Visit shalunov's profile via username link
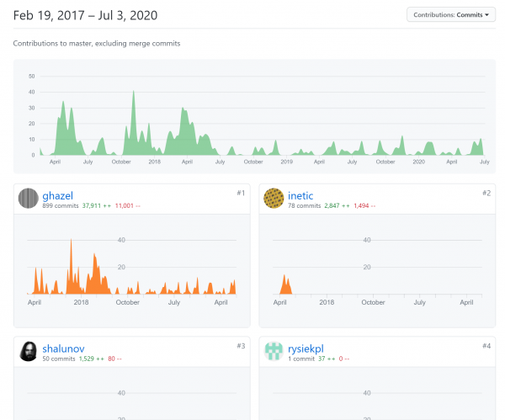 pyautogui.click(x=63, y=348)
